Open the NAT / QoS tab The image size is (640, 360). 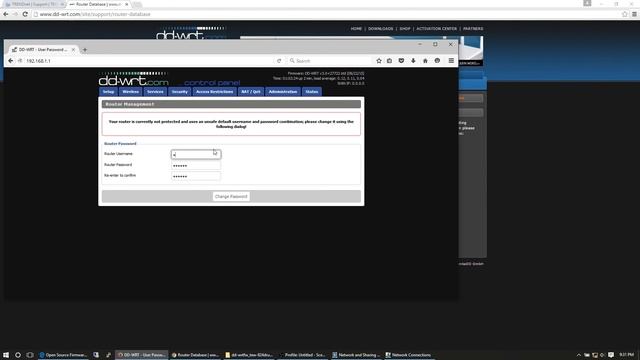point(251,92)
